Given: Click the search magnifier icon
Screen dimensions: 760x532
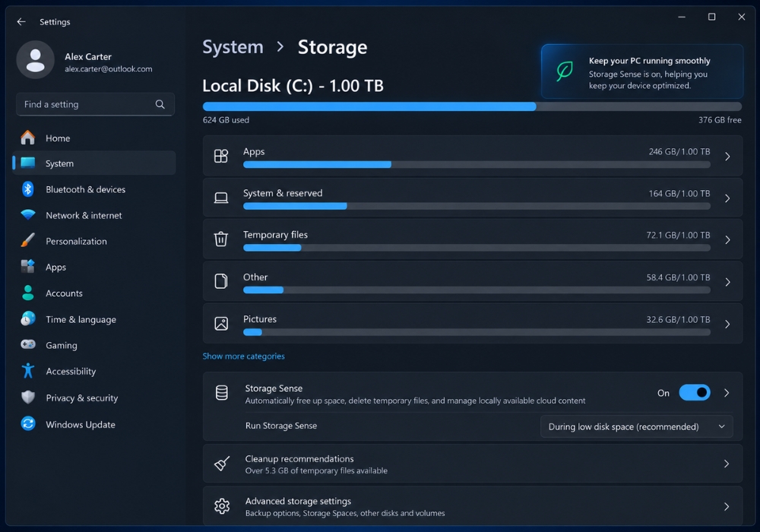Looking at the screenshot, I should pos(160,104).
